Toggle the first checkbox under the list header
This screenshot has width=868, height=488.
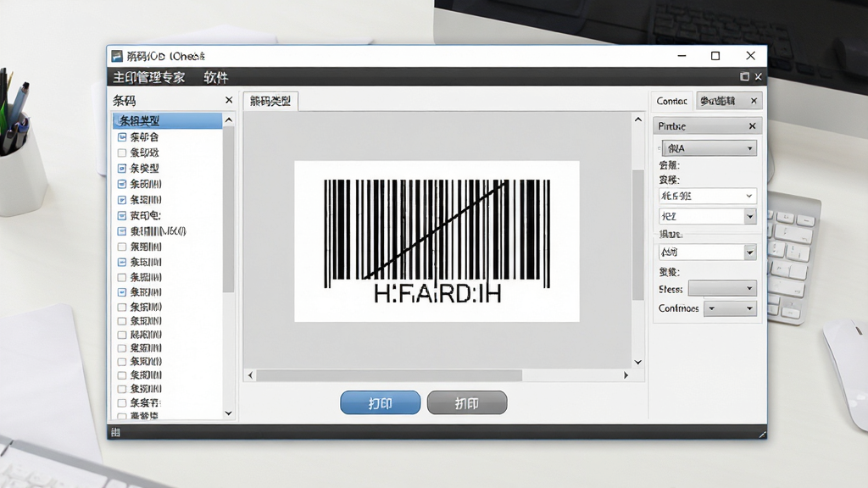122,136
